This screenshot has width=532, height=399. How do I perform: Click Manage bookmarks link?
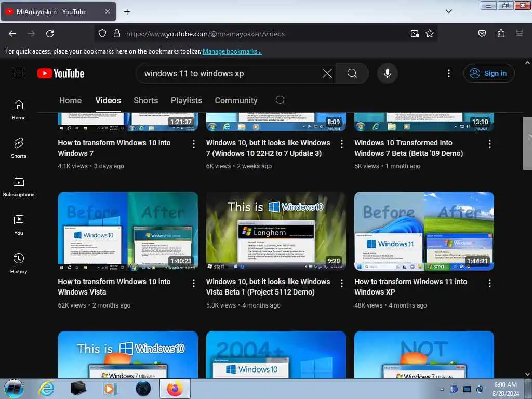pos(232,51)
